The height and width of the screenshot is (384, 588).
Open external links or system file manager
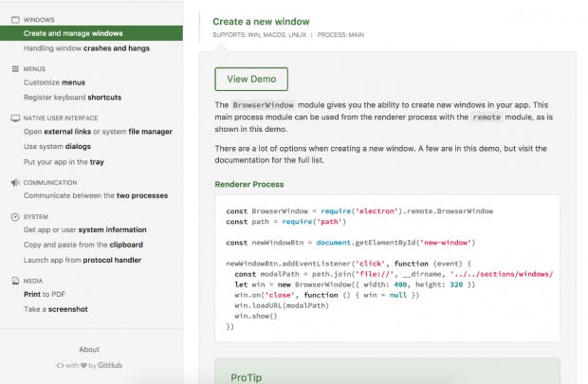click(98, 132)
